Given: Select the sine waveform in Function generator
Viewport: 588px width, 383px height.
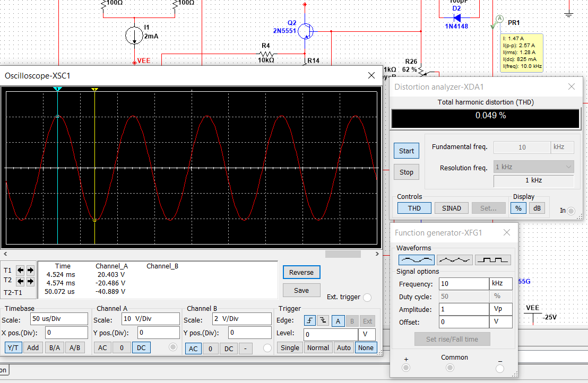Looking at the screenshot, I should click(x=416, y=260).
